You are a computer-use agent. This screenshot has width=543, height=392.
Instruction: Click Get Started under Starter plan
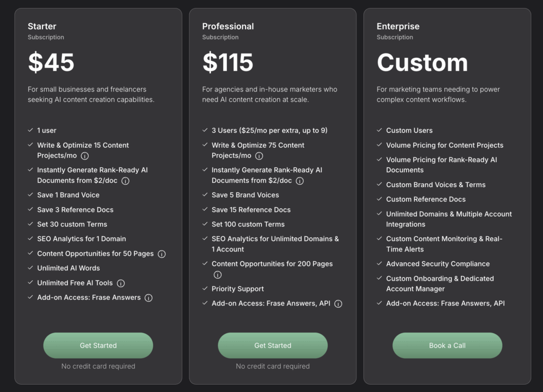click(x=98, y=345)
